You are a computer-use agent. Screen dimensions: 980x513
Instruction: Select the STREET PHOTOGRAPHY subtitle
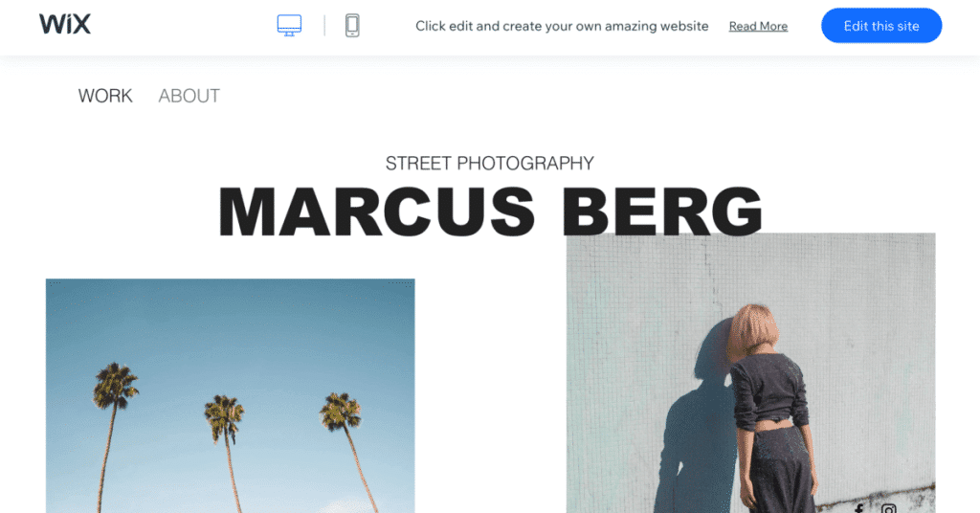(489, 163)
